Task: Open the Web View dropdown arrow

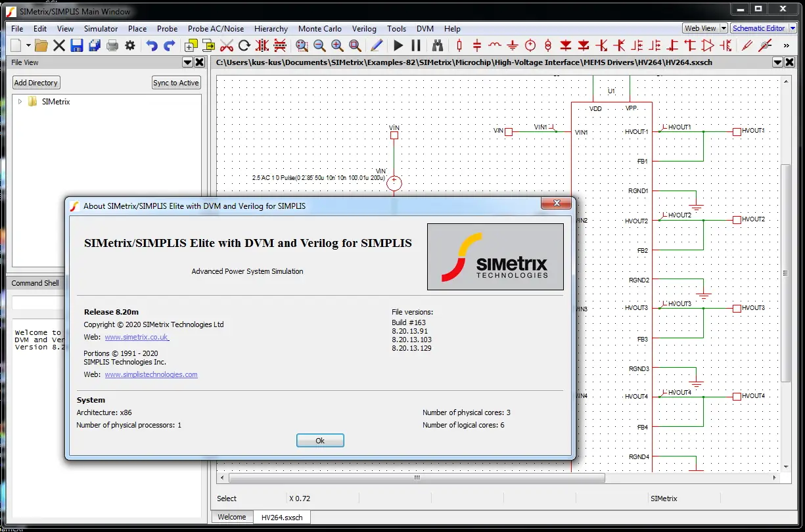Action: [724, 28]
